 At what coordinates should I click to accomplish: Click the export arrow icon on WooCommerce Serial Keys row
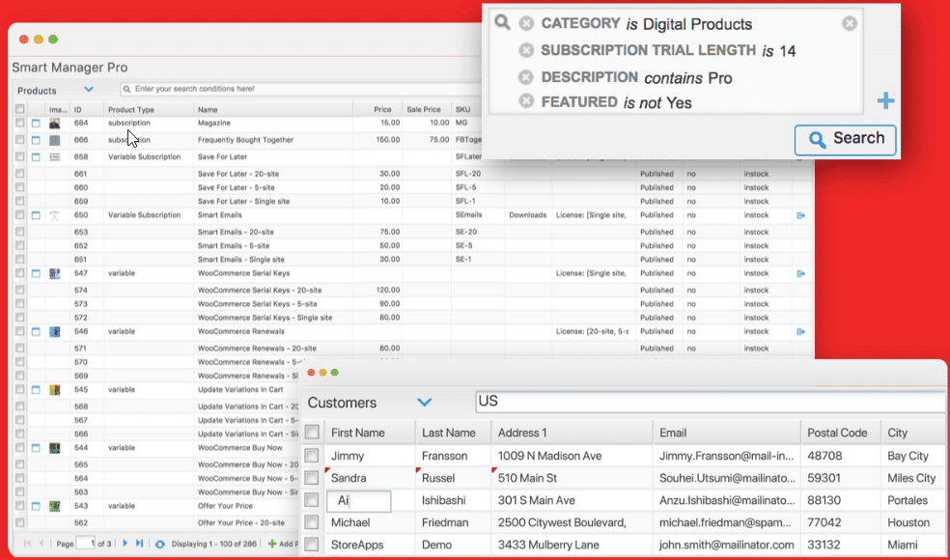tap(801, 273)
